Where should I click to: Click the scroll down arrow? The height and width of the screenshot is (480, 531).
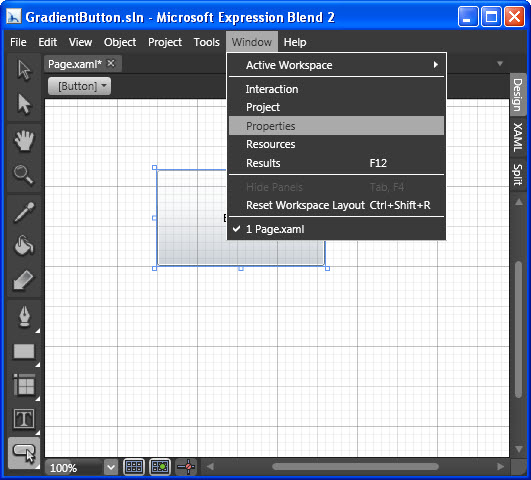click(518, 449)
